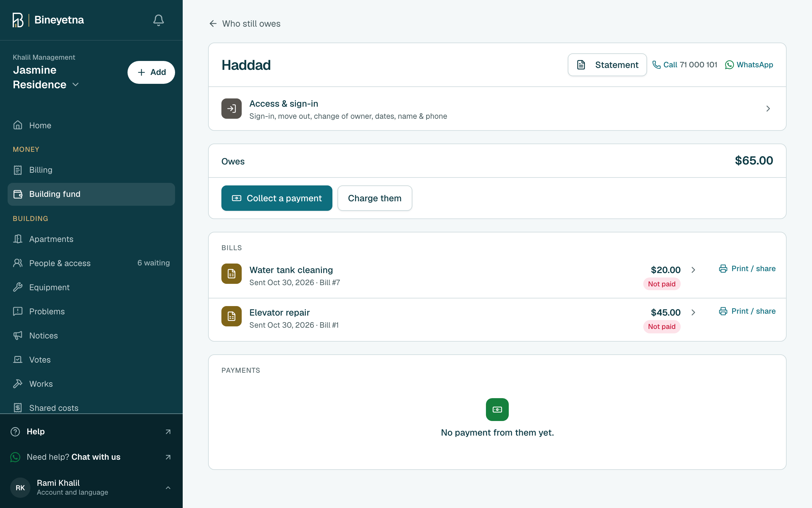Screen dimensions: 812x508
Task: Click the WhatsApp chat icon in sidebar
Action: coord(16,457)
